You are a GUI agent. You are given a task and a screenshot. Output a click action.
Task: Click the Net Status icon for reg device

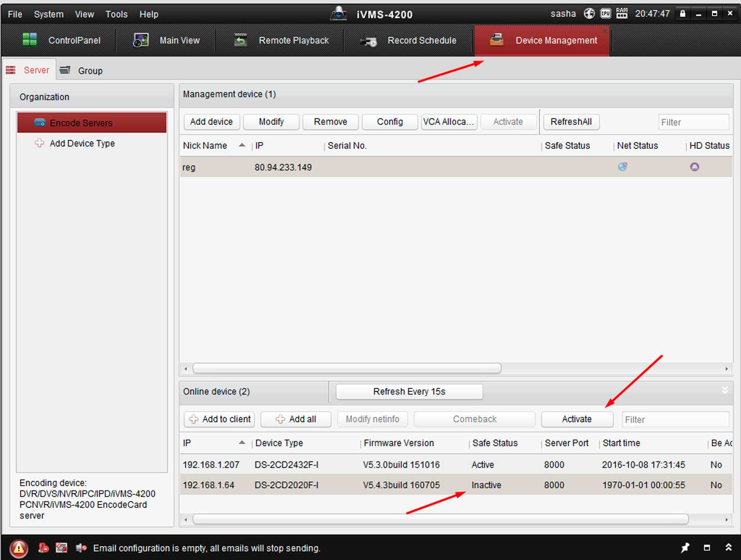pos(622,166)
